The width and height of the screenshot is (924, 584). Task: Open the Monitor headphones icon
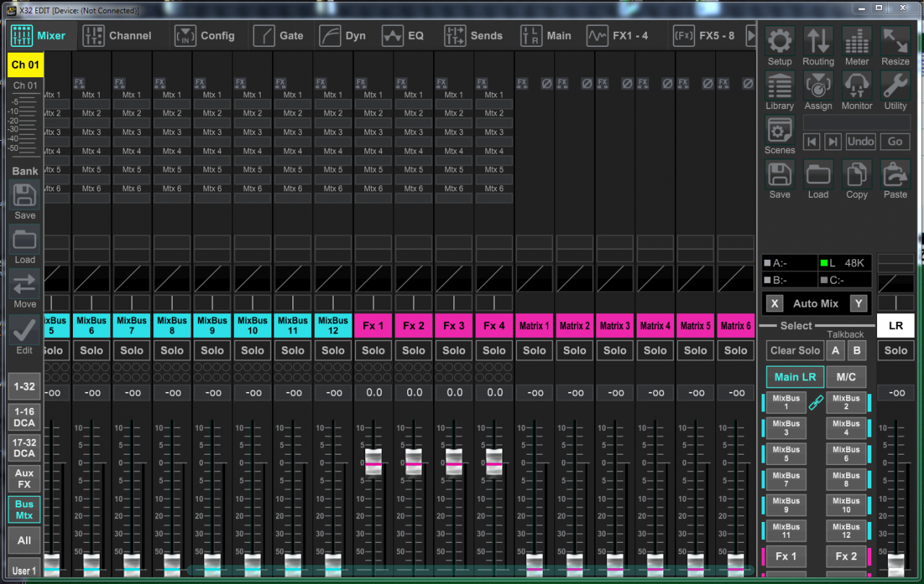857,85
